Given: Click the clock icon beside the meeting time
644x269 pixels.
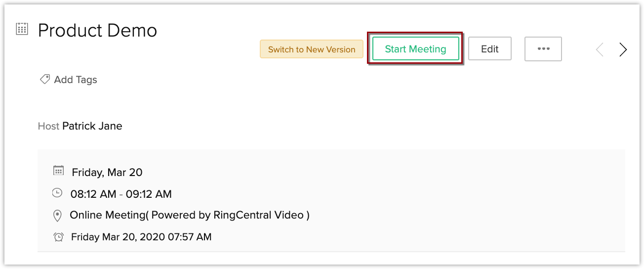Looking at the screenshot, I should click(58, 193).
